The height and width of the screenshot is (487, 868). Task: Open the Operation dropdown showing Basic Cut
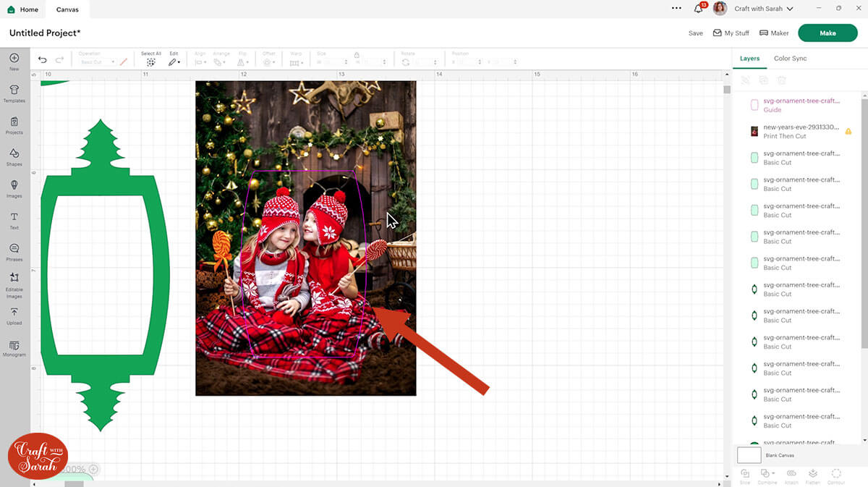97,62
